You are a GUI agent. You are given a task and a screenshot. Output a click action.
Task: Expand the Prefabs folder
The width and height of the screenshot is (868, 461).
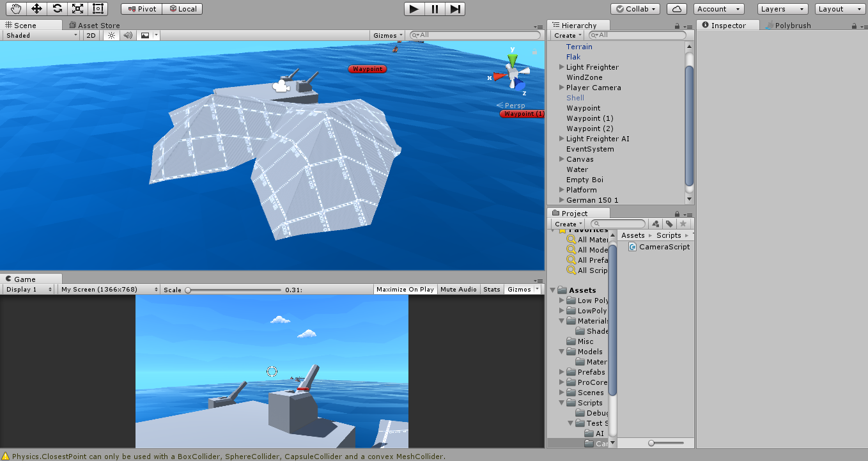tap(562, 372)
